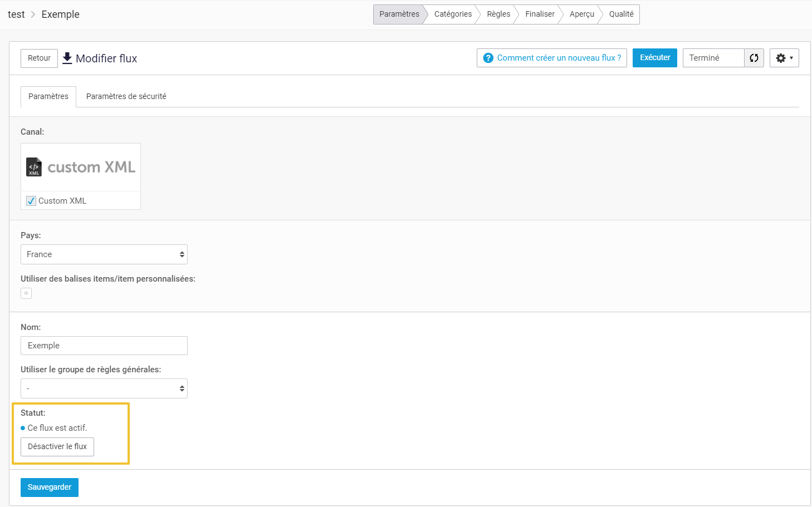
Task: Go to the Catégories wizard step
Action: point(453,14)
